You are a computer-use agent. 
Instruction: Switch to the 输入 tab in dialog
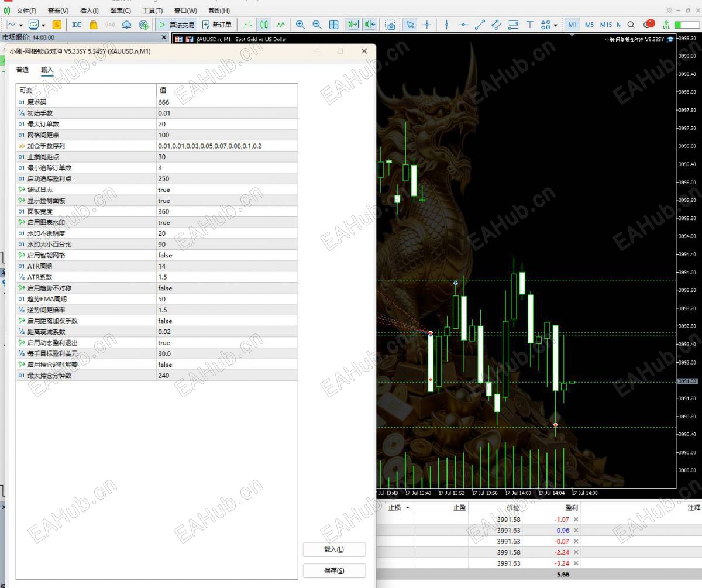pyautogui.click(x=47, y=70)
